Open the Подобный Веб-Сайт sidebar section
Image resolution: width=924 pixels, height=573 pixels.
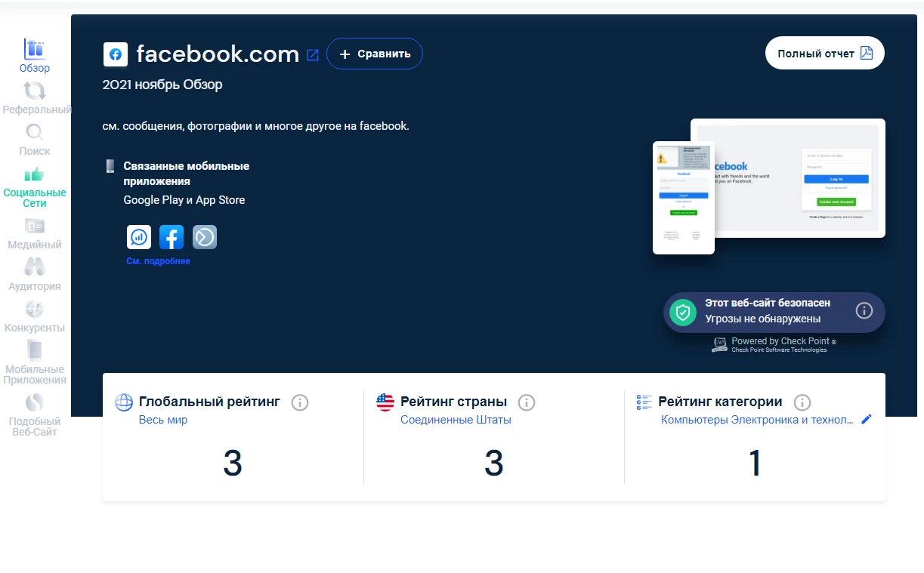35,414
